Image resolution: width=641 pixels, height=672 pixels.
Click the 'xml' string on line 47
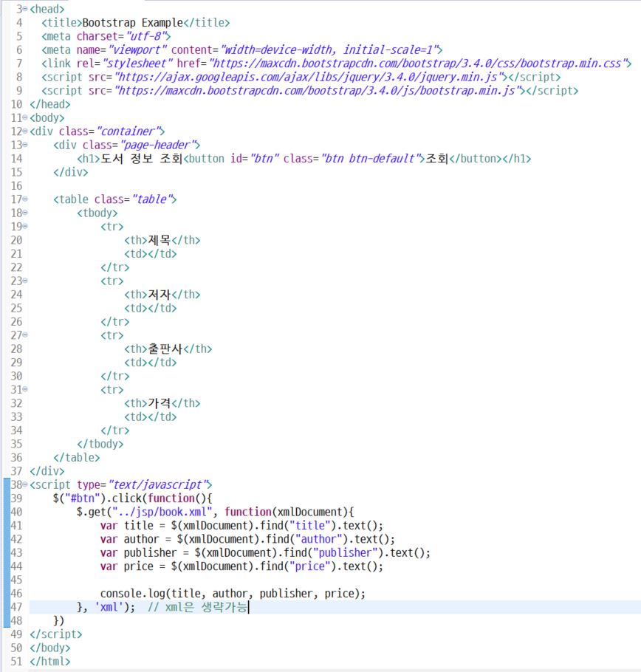point(109,607)
